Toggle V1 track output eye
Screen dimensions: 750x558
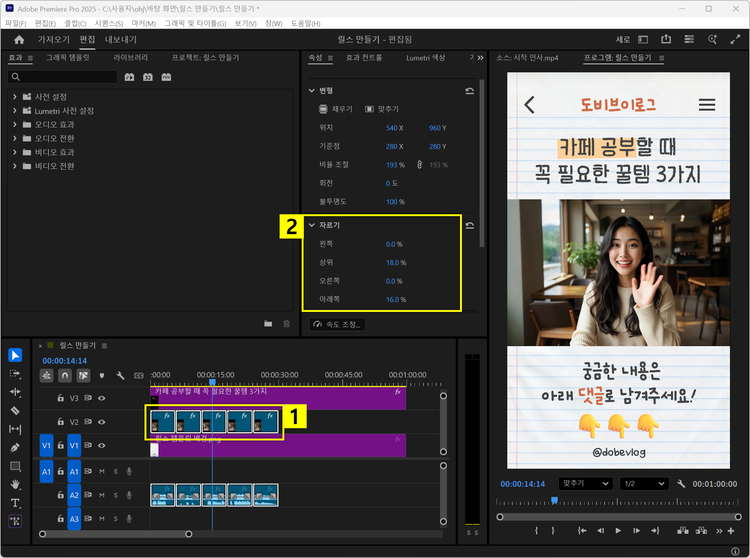click(102, 445)
